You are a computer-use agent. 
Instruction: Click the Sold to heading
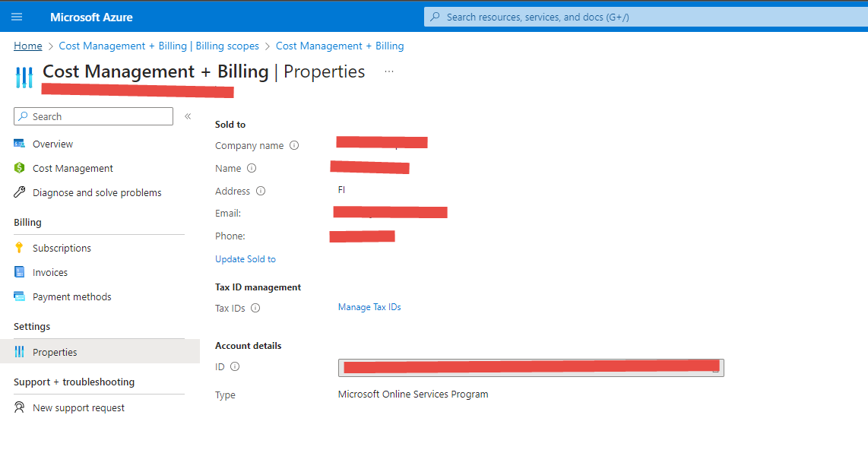pyautogui.click(x=230, y=125)
